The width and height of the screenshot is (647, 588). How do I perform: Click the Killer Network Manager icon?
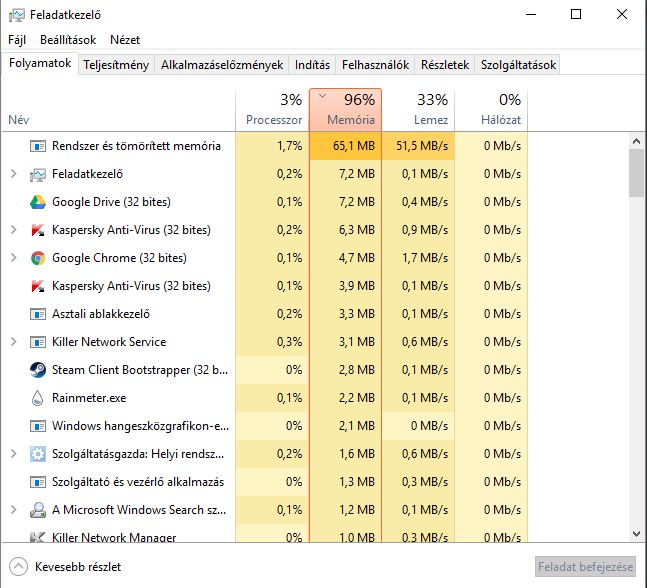coord(38,537)
